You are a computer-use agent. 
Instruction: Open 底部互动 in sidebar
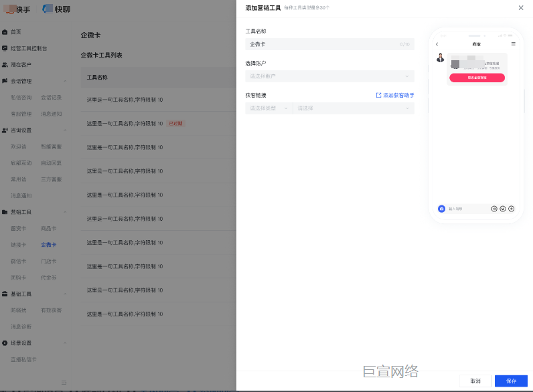[x=21, y=163]
